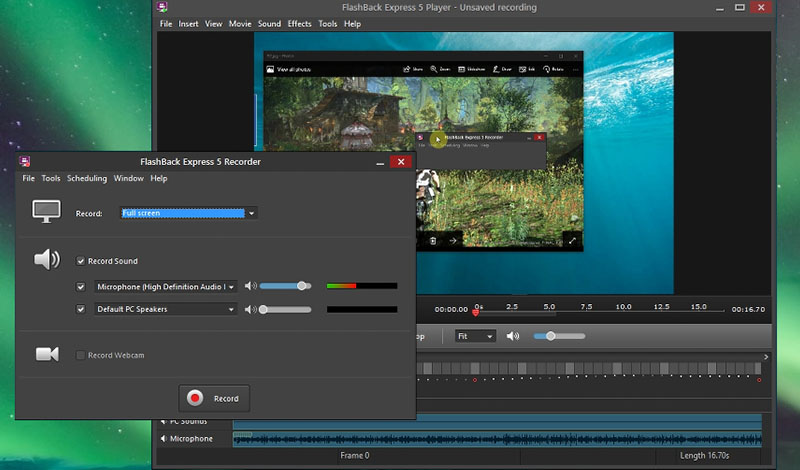Mute playback using Player speaker icon
Screen dimensions: 800x470
pos(513,336)
